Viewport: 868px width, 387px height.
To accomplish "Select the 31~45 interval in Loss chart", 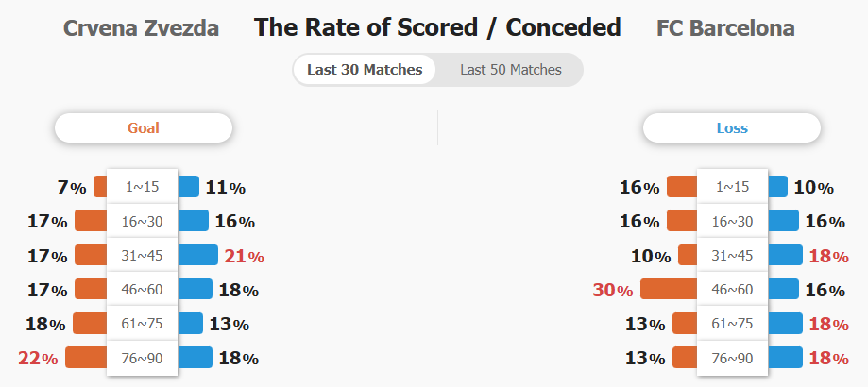I will 732,255.
